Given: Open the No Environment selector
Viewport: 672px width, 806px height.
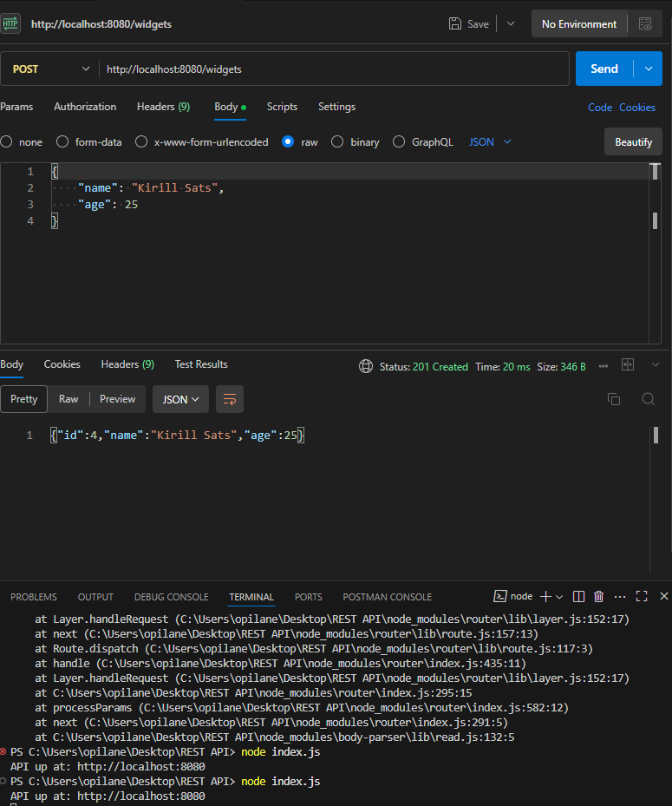Looking at the screenshot, I should tap(579, 24).
